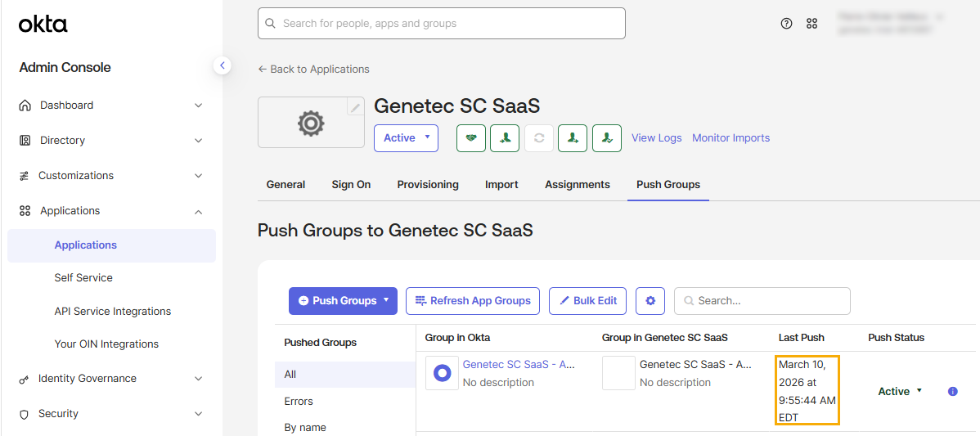Open the app status Active dropdown

407,138
